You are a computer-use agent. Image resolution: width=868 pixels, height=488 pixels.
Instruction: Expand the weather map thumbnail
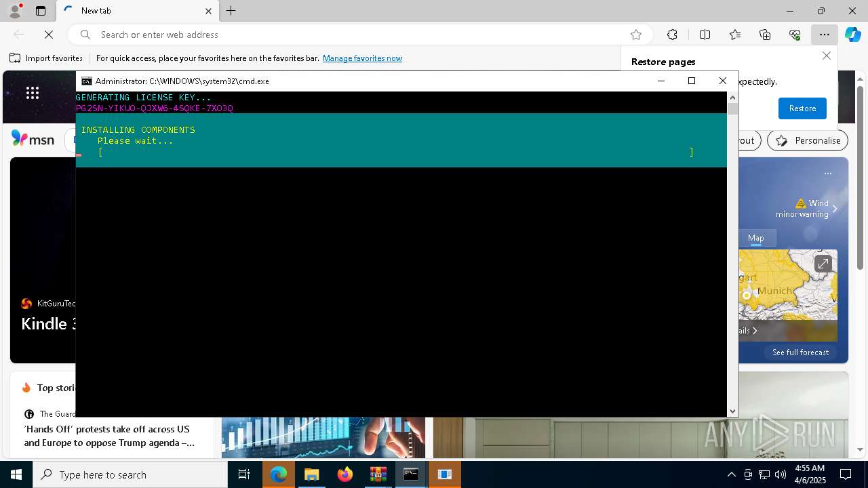(823, 264)
